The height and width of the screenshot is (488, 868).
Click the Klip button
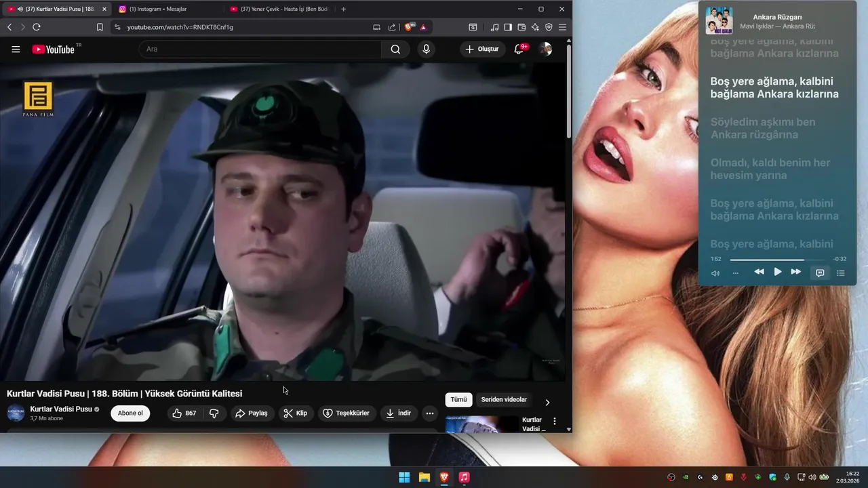[296, 413]
